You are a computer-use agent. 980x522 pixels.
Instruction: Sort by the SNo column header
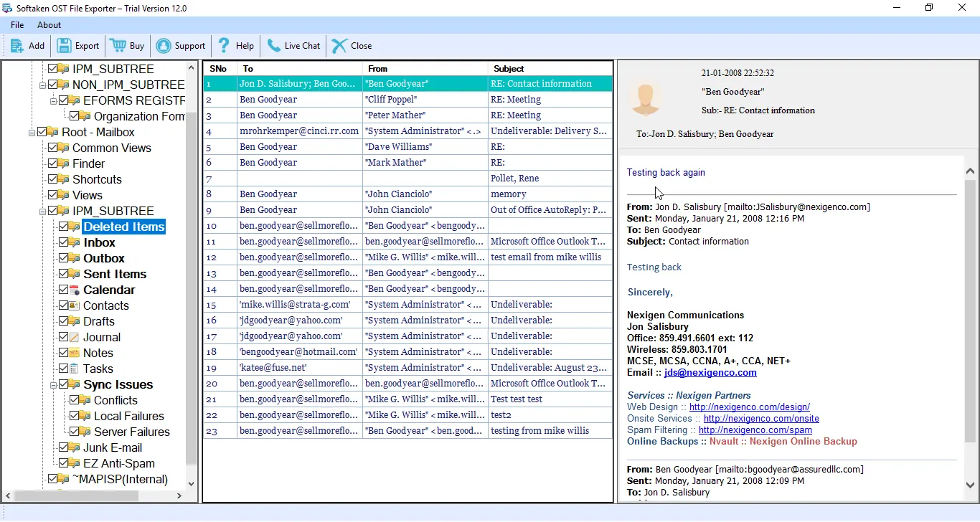coord(221,69)
